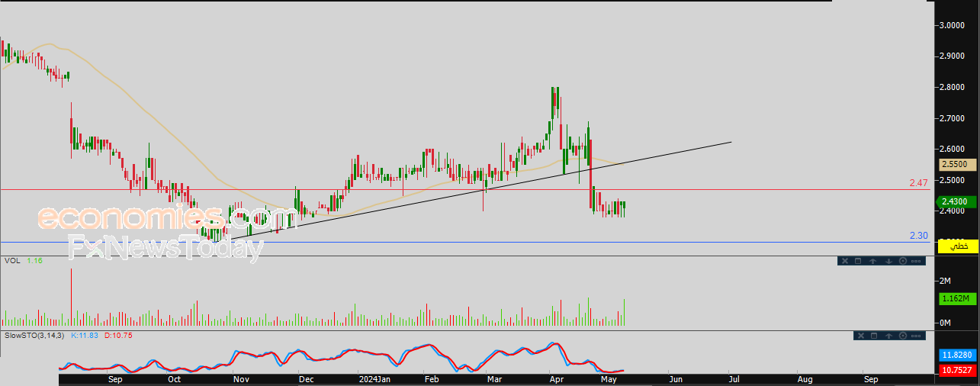Click the 2.4300 current price tag
980x386 pixels.
(956, 201)
